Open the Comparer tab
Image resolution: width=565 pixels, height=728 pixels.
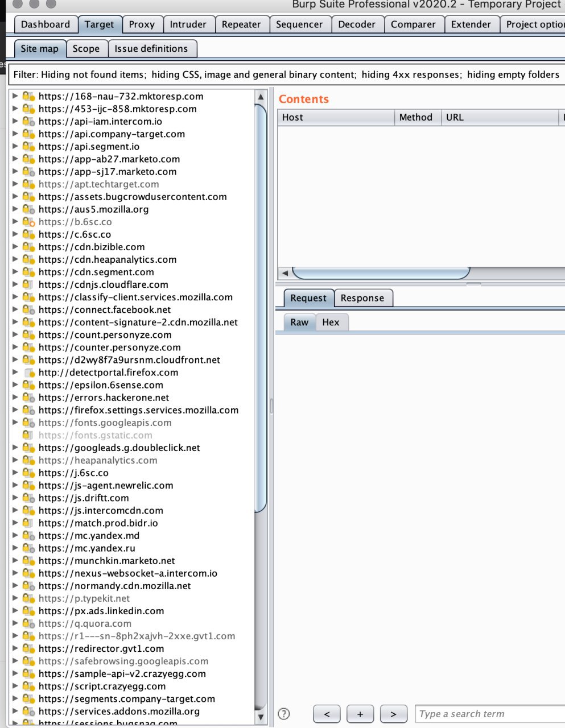[x=413, y=24]
